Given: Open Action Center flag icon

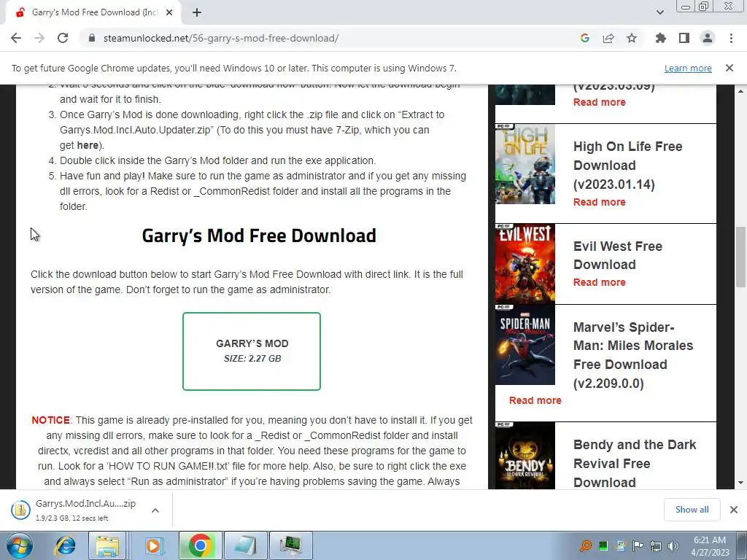Looking at the screenshot, I should (638, 546).
